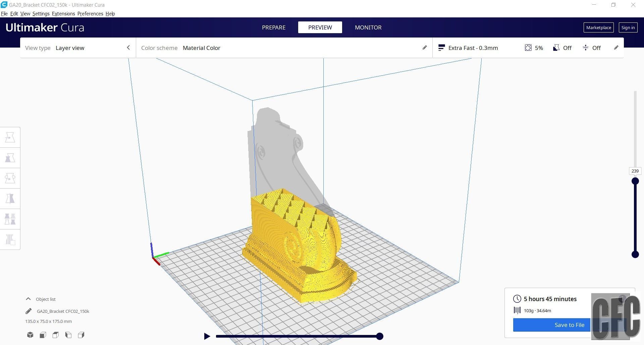Click the infill 5% icon
Viewport: 644px width, 345px height.
(528, 48)
